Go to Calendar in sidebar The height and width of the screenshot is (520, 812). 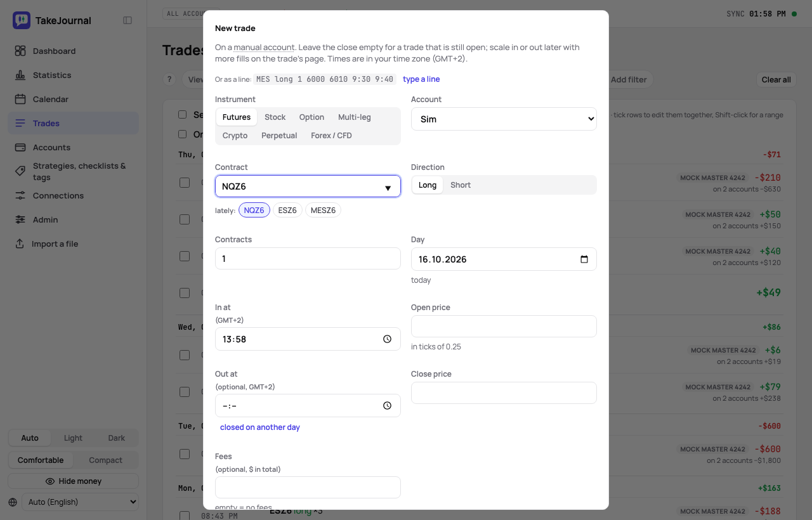[x=73, y=99]
